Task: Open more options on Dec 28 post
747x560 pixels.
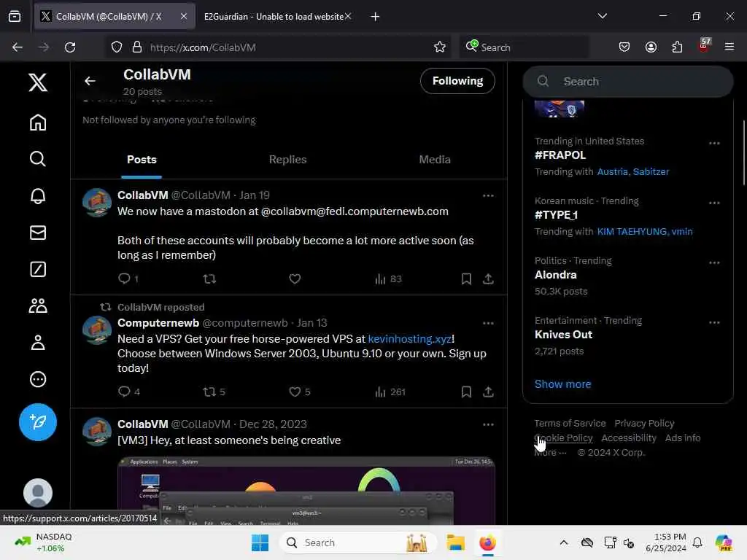Action: click(x=488, y=424)
